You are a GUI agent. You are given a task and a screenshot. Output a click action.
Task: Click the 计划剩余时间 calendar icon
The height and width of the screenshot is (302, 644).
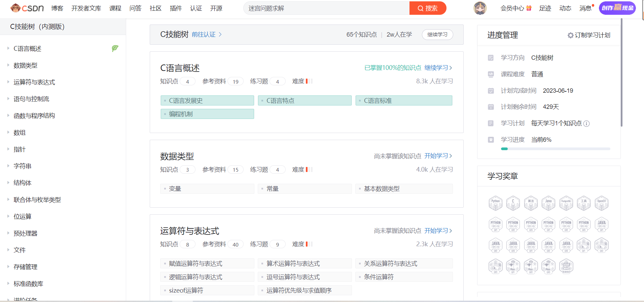click(x=491, y=107)
